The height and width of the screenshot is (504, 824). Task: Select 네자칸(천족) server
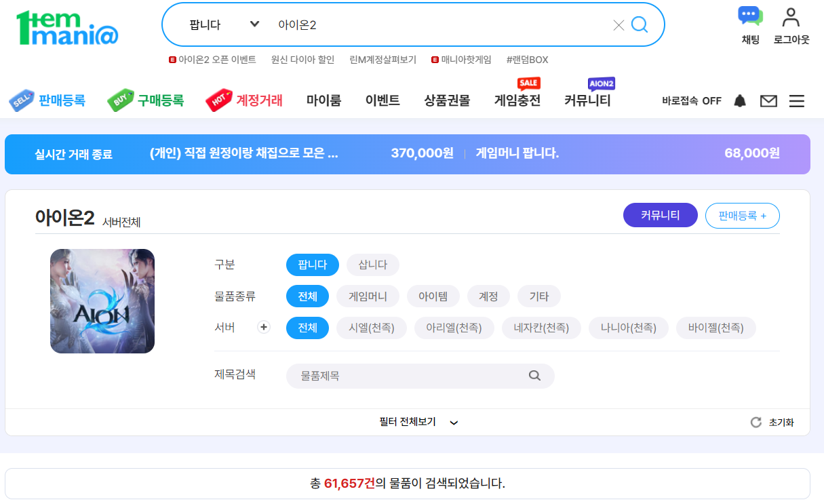coord(541,328)
